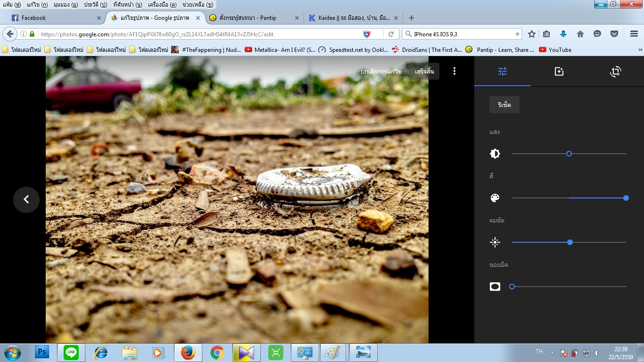The height and width of the screenshot is (362, 644).
Task: Open Firefox downloads arrow icon
Action: point(563,34)
